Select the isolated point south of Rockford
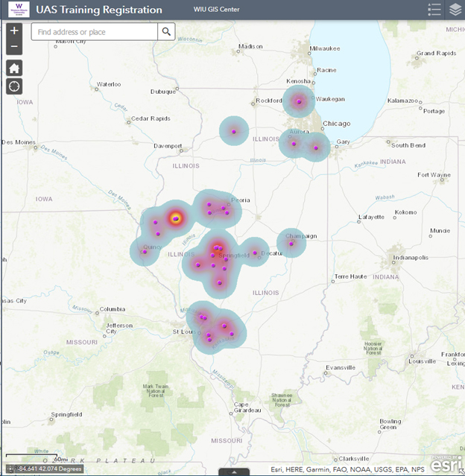Image resolution: width=465 pixels, height=476 pixels. click(233, 132)
